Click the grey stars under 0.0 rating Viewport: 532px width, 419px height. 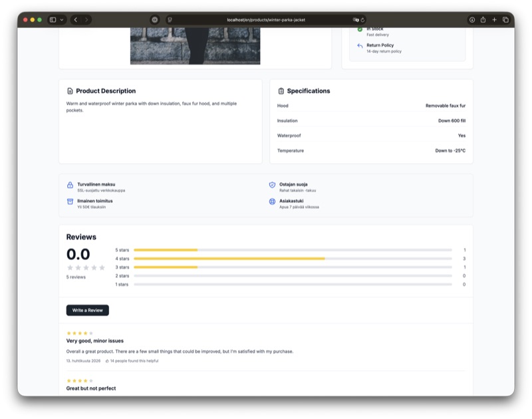coord(86,267)
